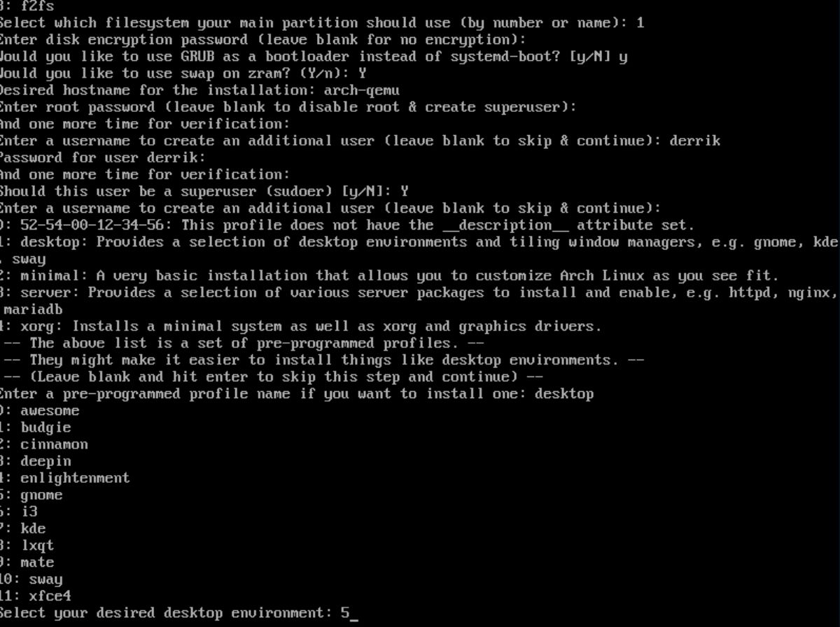Image resolution: width=840 pixels, height=627 pixels.
Task: Click the cinnamon desktop entry
Action: pyautogui.click(x=44, y=444)
